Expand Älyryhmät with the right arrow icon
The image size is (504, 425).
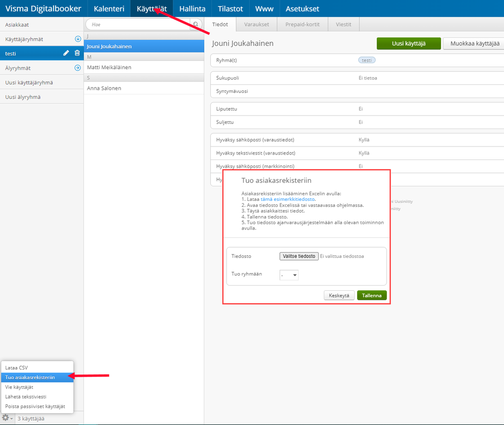coord(78,68)
